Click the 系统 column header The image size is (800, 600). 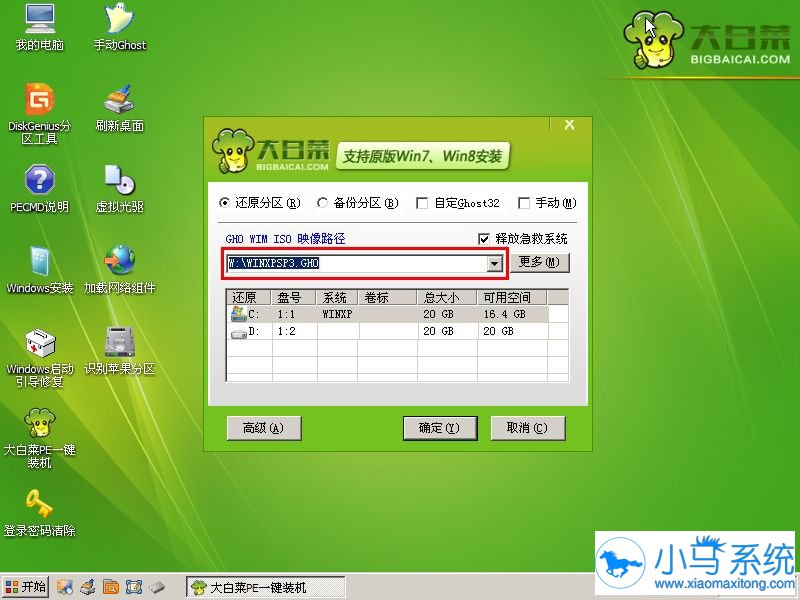(337, 297)
